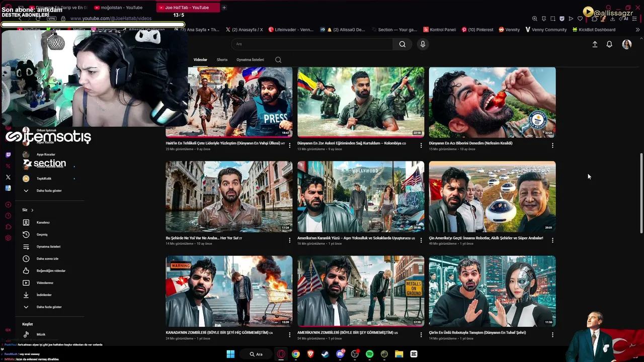Select the Joe HaTTab - YouTube browser tab
The width and height of the screenshot is (644, 362).
[187, 8]
